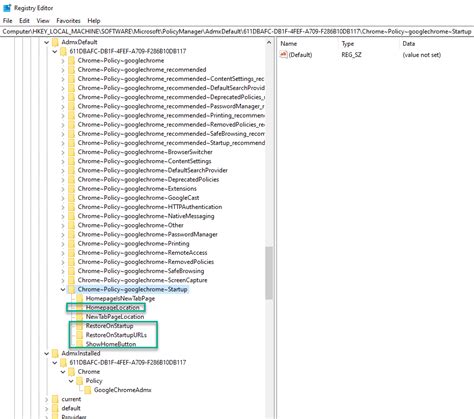Click the tree pane scroll up arrow
Image resolution: width=474 pixels, height=419 pixels.
269,42
